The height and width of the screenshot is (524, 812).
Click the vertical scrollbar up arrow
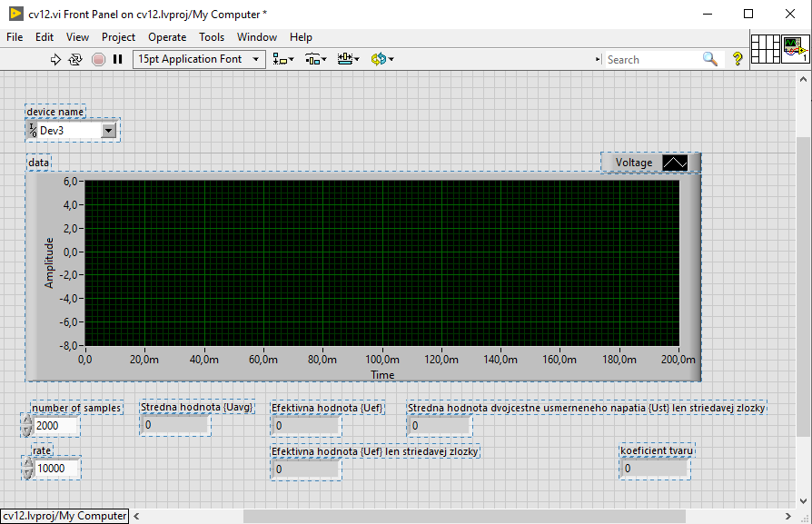[803, 79]
